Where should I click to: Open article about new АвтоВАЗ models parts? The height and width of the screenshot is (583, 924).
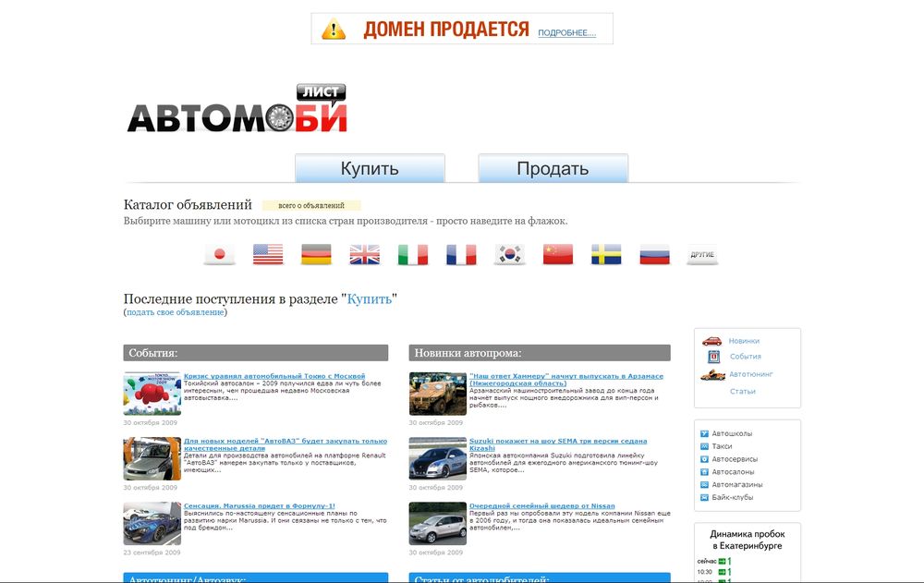coord(286,444)
